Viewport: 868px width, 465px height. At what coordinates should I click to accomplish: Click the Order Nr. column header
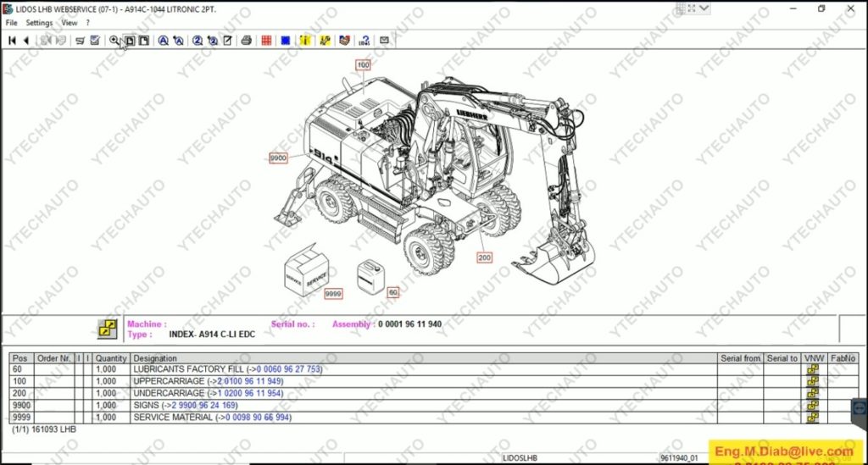tap(53, 358)
